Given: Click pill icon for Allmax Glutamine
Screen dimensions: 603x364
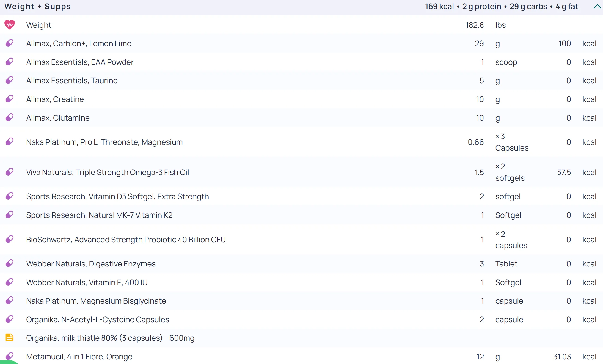Looking at the screenshot, I should 10,118.
